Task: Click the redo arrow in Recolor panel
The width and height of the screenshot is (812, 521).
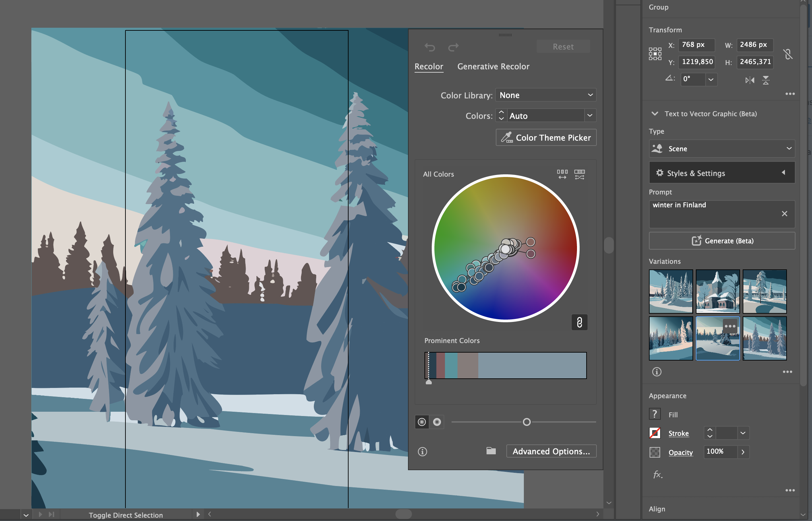Action: pyautogui.click(x=453, y=47)
